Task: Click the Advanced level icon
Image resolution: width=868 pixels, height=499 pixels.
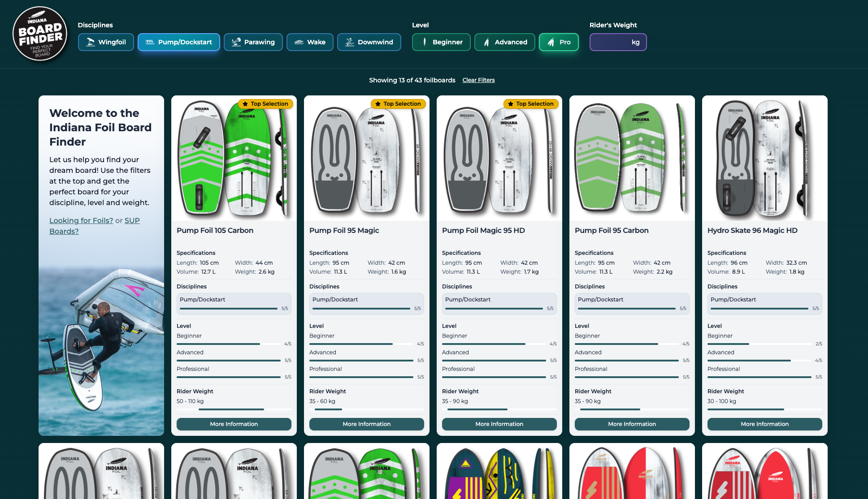Action: click(486, 42)
